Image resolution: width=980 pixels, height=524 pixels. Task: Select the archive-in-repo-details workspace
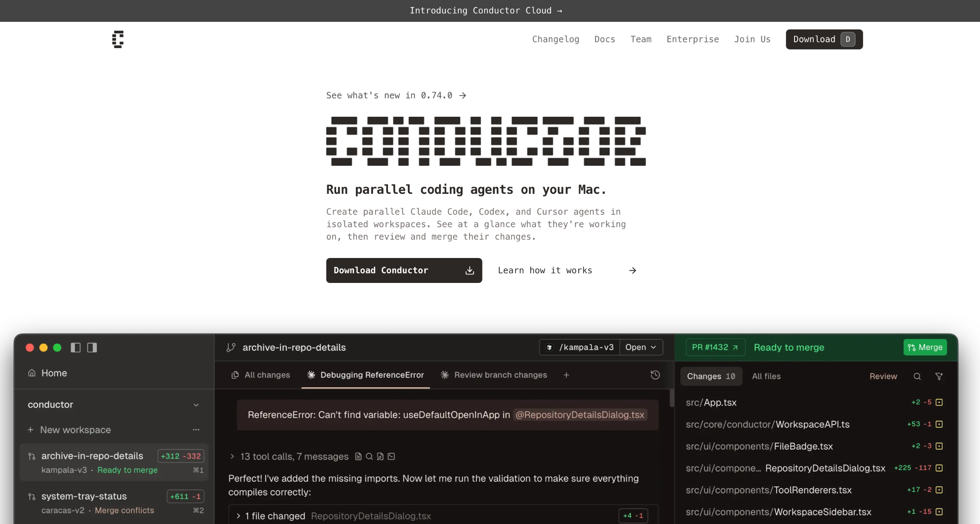click(x=114, y=462)
